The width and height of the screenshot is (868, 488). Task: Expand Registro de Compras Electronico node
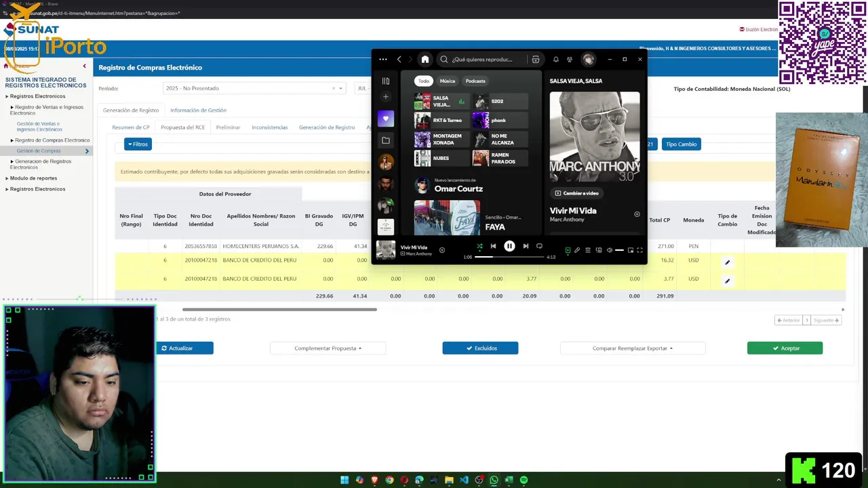pyautogui.click(x=50, y=140)
